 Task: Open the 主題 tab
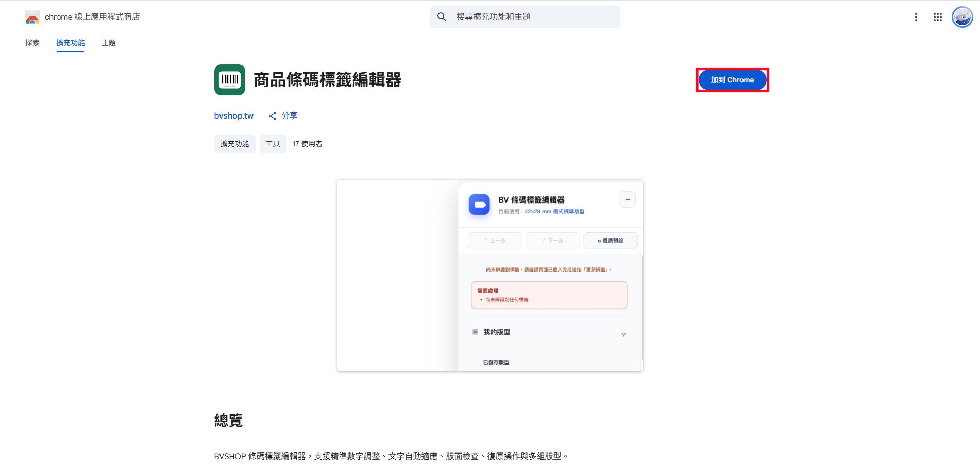[109, 43]
